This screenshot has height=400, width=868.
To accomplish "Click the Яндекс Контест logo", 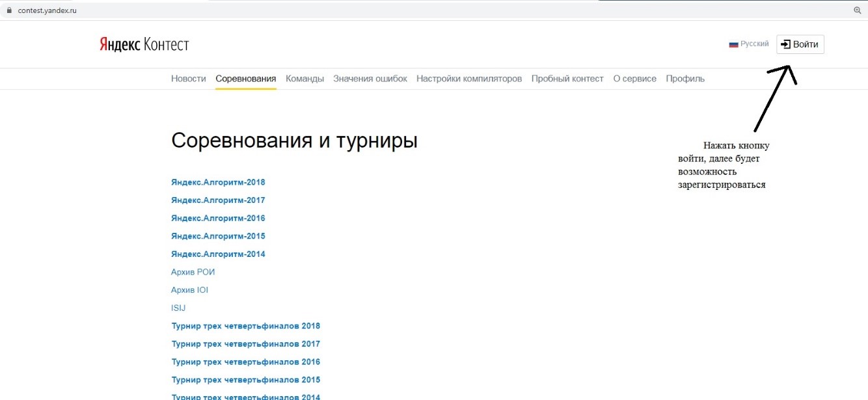I will tap(144, 44).
